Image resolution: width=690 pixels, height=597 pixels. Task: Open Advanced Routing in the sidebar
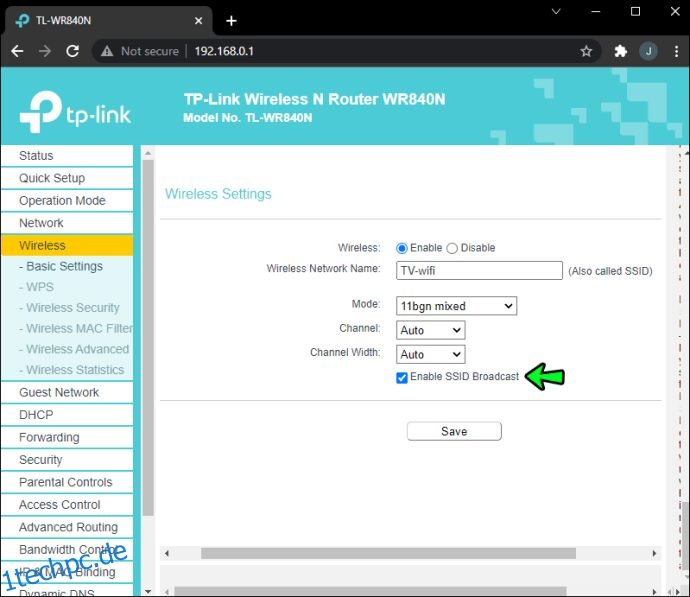click(x=67, y=527)
